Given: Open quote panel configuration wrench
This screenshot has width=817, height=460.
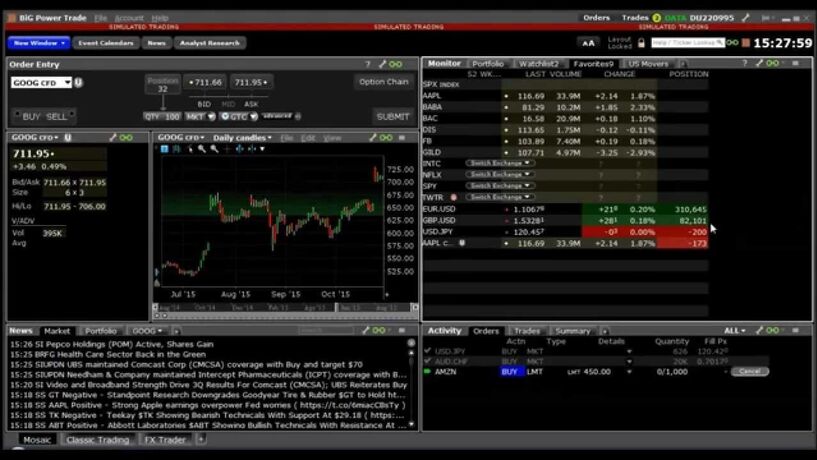Looking at the screenshot, I should tap(113, 138).
